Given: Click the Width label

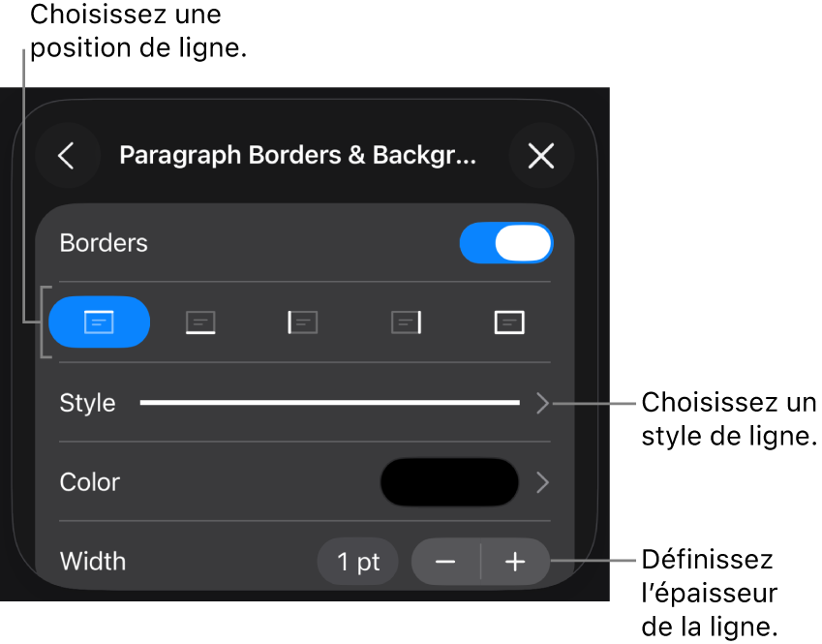Looking at the screenshot, I should (x=93, y=562).
